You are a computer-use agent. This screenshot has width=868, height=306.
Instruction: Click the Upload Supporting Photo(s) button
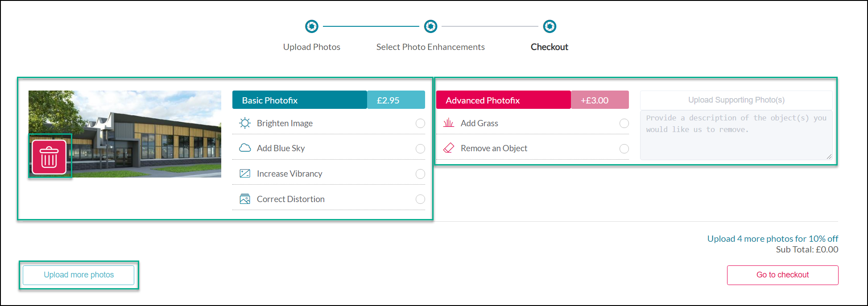(x=736, y=100)
